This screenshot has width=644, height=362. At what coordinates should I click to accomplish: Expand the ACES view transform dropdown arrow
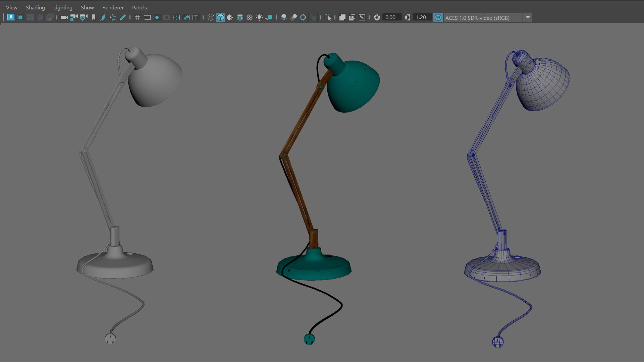coord(528,17)
